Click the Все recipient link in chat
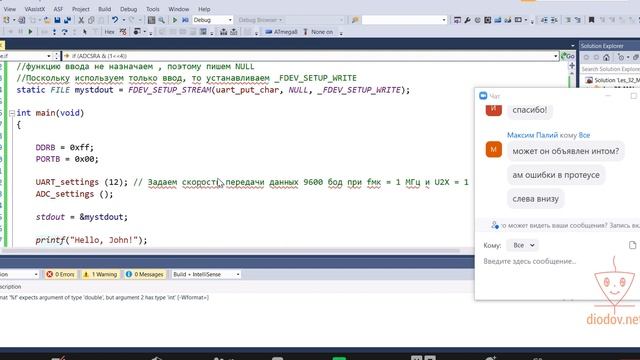The width and height of the screenshot is (640, 360). coord(584,135)
